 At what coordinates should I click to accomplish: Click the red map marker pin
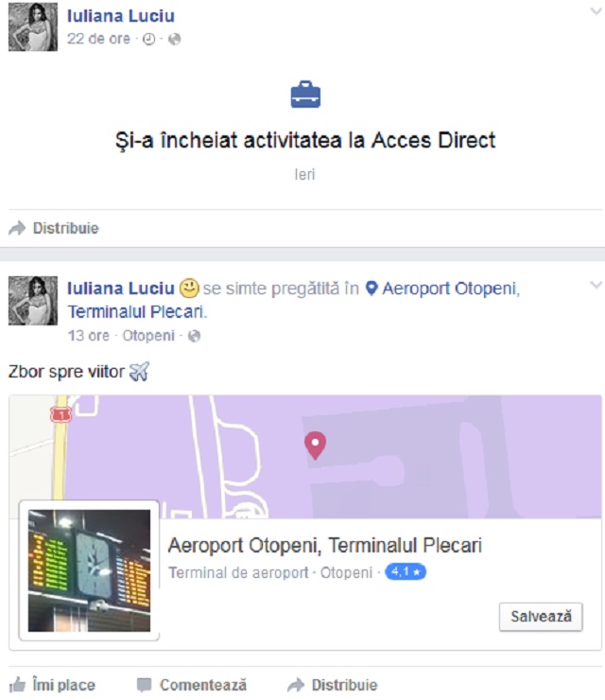coord(315,446)
